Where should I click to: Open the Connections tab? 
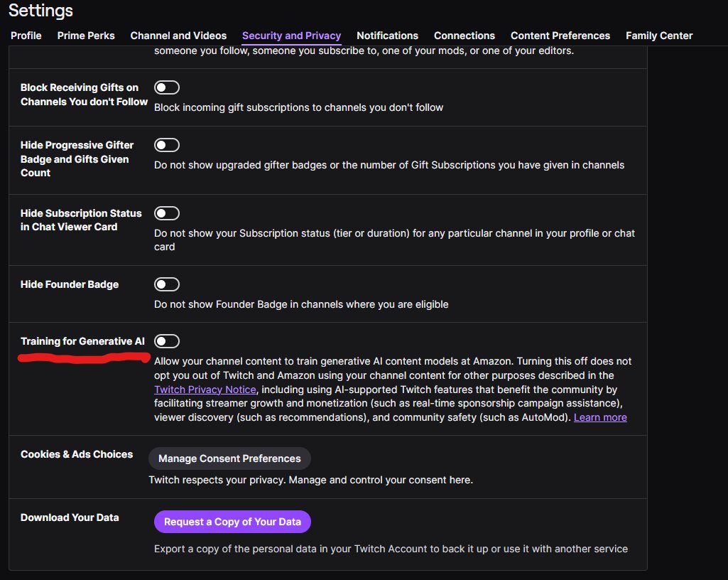coord(464,36)
